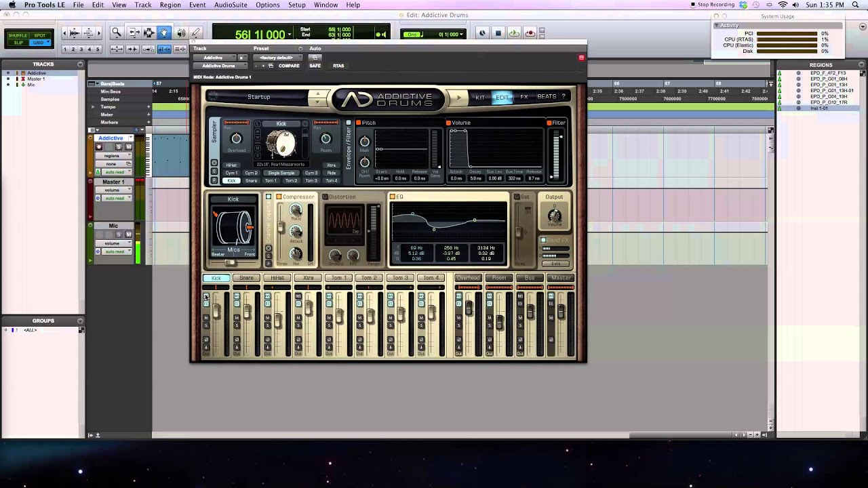Switch to the BEATS page
Viewport: 868px width, 488px height.
pos(547,97)
